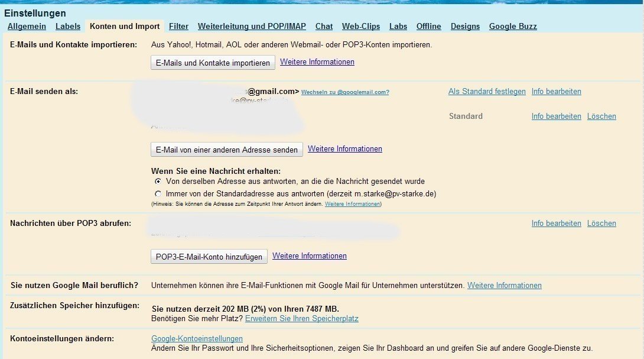Open the Chat settings tab
This screenshot has width=644, height=359.
tap(324, 26)
